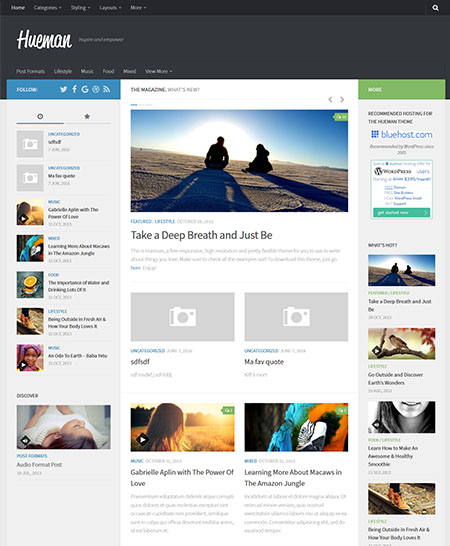Screen dimensions: 450x546
Task: Expand the Layouts menu
Action: (x=110, y=7)
